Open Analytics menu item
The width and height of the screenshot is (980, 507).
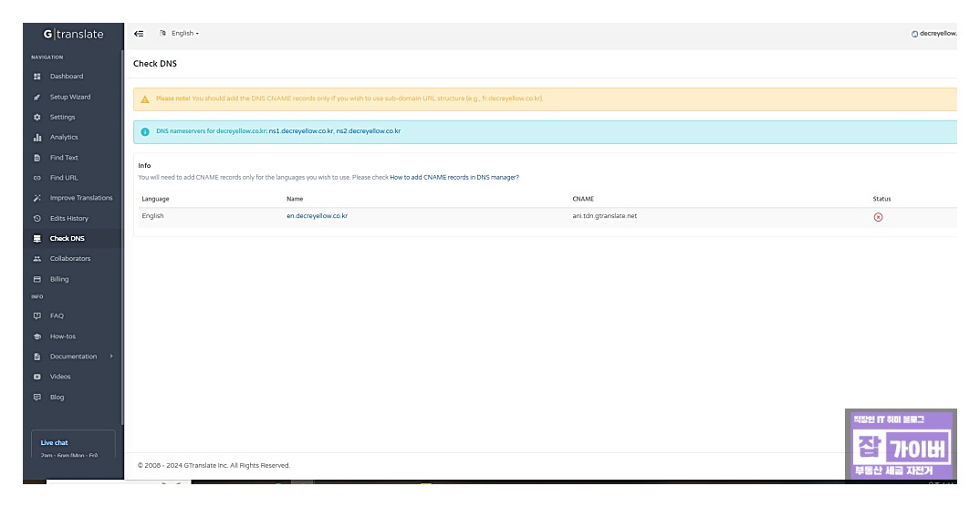pyautogui.click(x=64, y=138)
